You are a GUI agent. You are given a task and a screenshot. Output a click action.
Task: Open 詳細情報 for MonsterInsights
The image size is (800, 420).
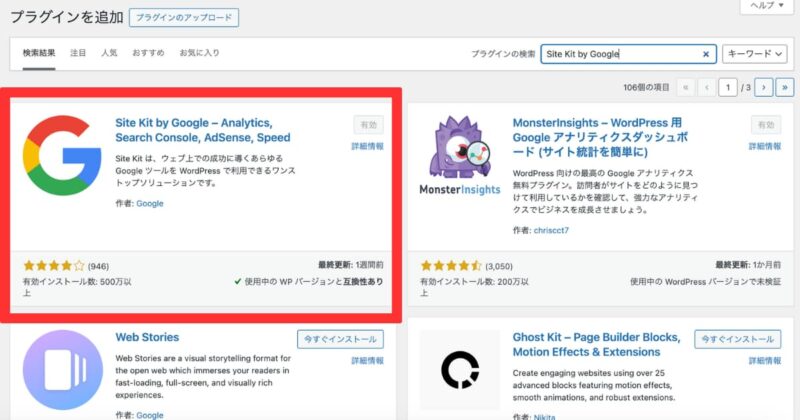point(765,146)
